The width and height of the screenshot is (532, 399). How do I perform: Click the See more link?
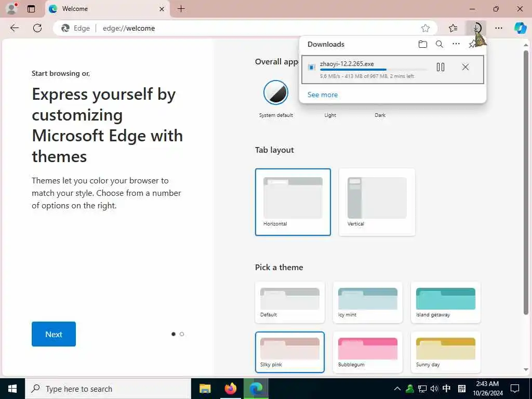322,95
